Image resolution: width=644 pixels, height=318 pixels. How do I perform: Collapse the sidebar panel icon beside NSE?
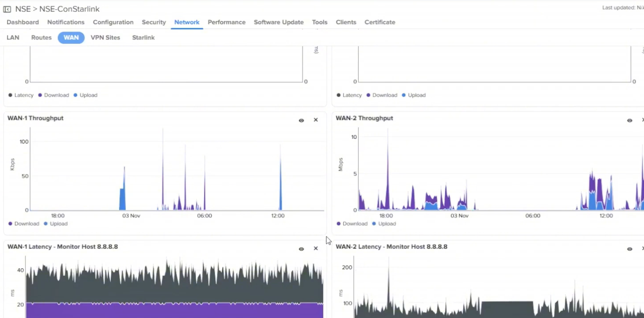point(7,9)
